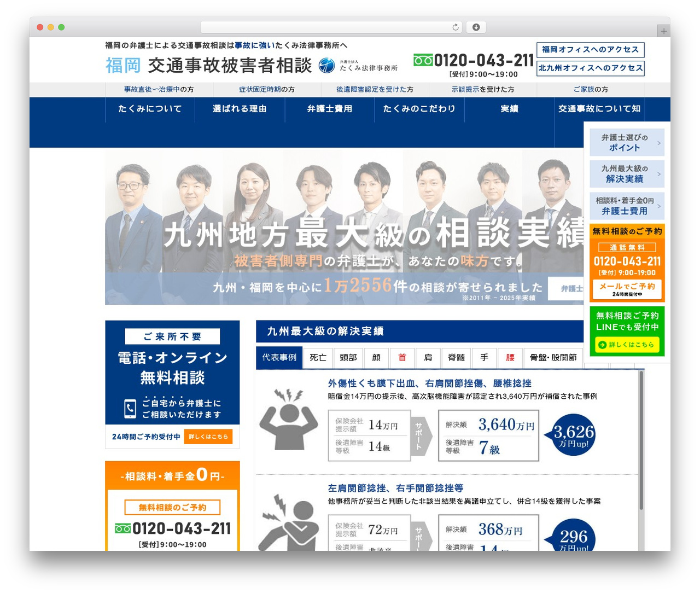700x593 pixels.
Task: Click the browser address bar
Action: pos(331,27)
